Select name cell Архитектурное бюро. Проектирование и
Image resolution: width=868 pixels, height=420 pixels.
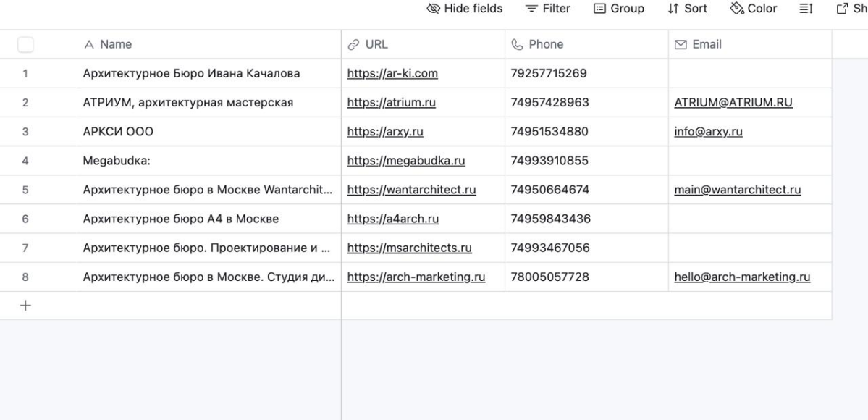[x=210, y=248]
